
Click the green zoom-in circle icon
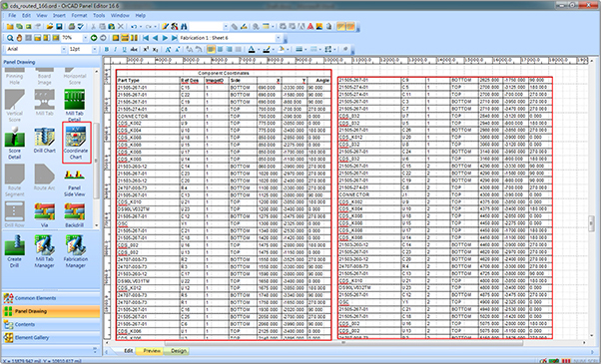(94, 38)
